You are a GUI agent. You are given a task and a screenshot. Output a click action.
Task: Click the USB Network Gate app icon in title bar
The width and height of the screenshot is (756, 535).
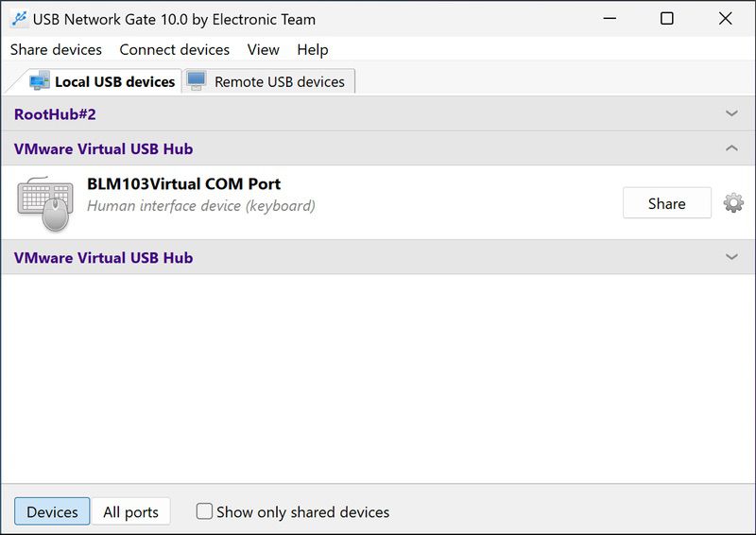[x=19, y=19]
